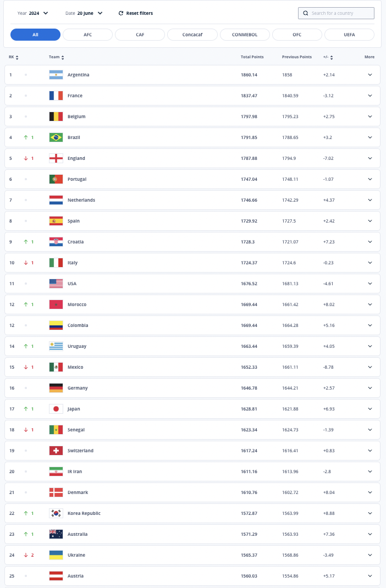Image resolution: width=386 pixels, height=588 pixels.
Task: Focus the Search for a country field
Action: (x=336, y=13)
